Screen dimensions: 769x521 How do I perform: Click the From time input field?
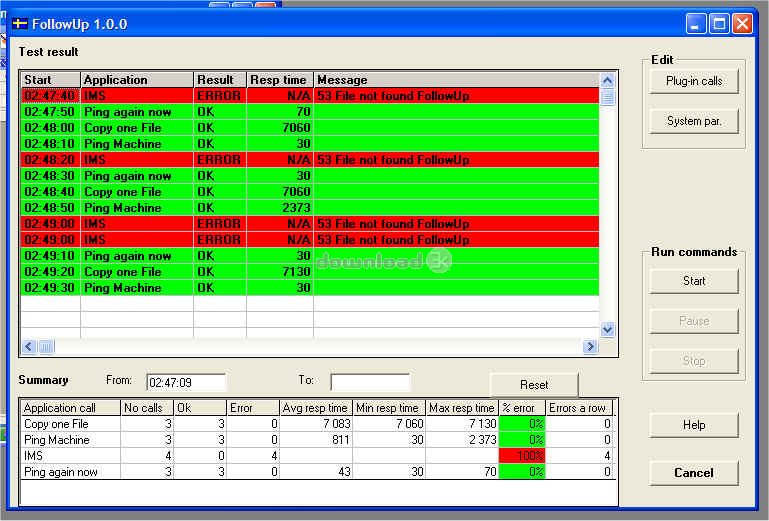click(x=185, y=382)
